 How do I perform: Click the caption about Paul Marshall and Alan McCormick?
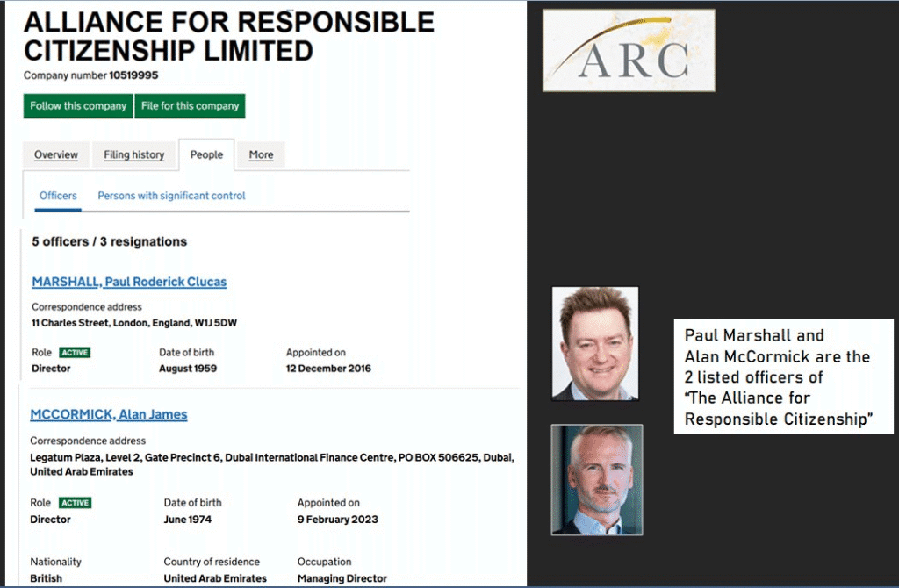783,376
